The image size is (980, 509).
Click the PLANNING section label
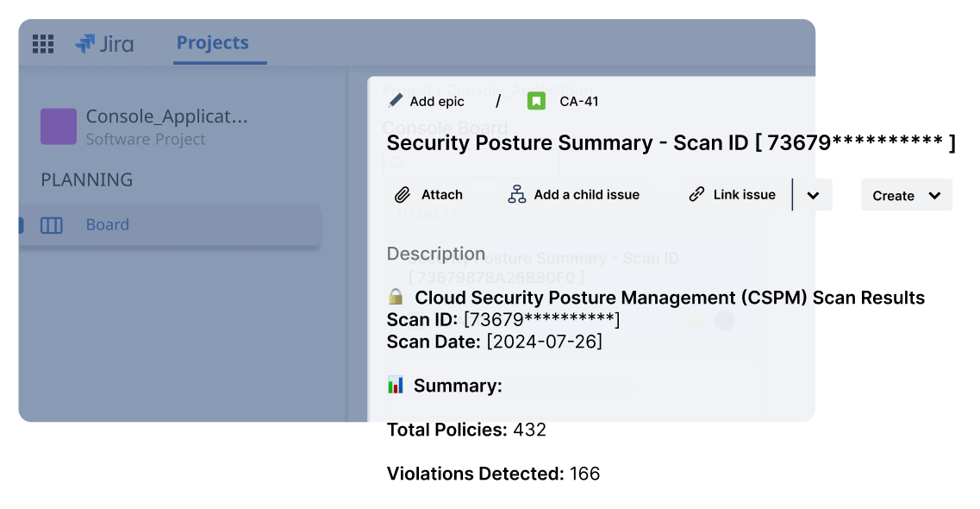coord(87,180)
